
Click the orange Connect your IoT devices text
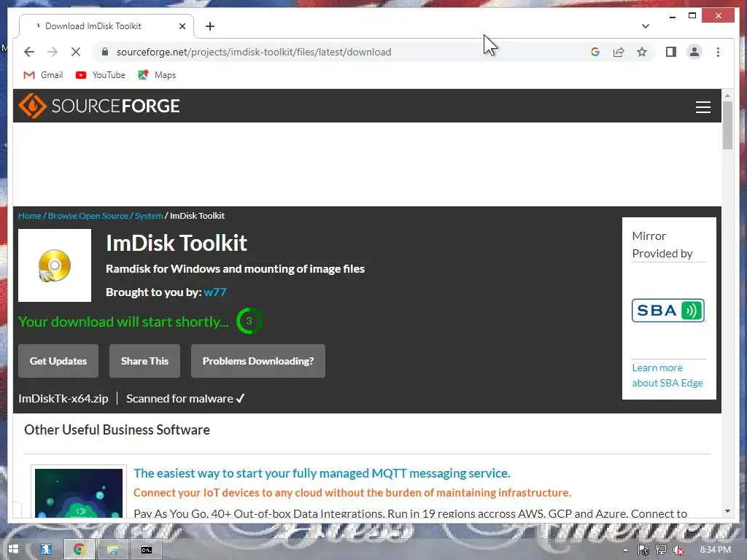click(x=352, y=493)
